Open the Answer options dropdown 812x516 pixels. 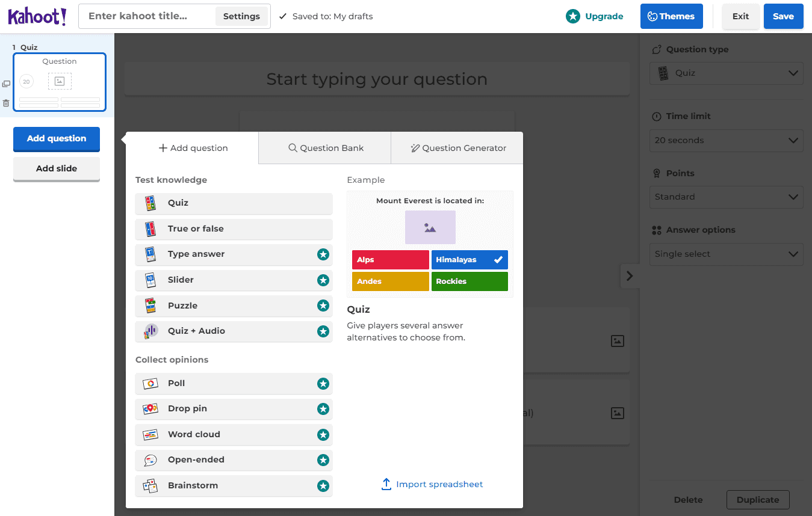[x=726, y=254]
